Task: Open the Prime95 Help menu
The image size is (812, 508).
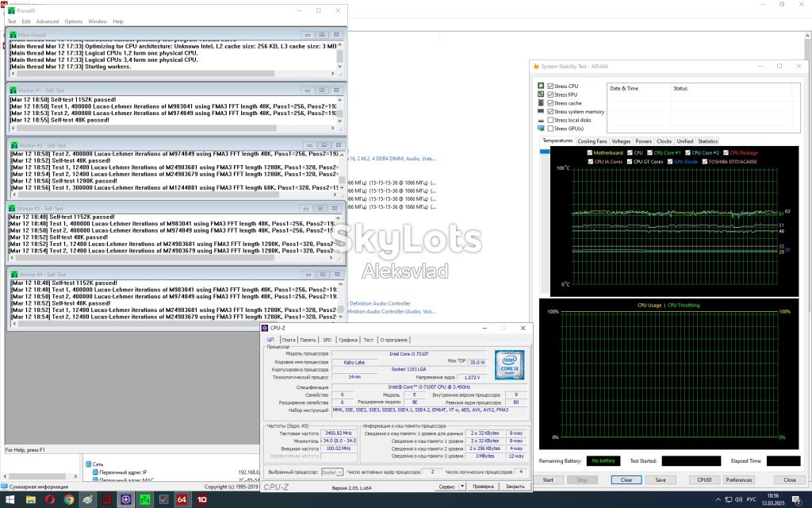Action: pyautogui.click(x=118, y=21)
